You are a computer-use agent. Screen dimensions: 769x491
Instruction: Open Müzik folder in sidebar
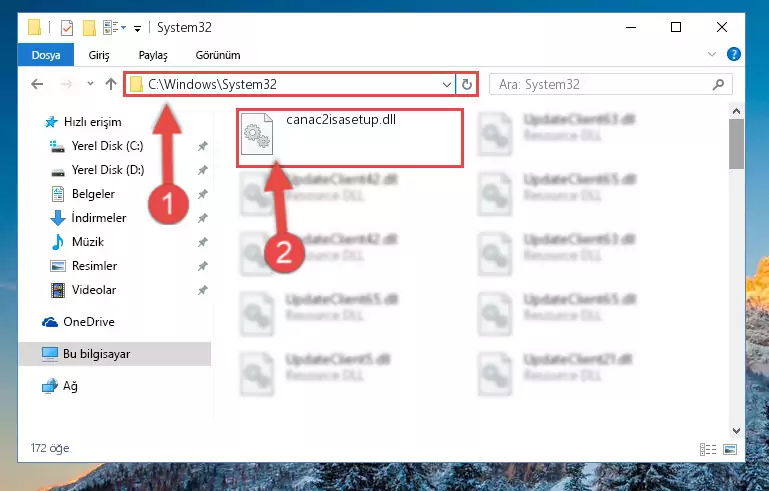coord(77,241)
